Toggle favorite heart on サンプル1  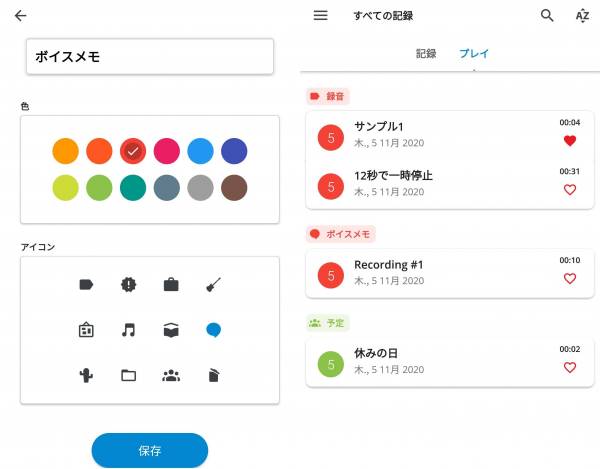pyautogui.click(x=570, y=141)
